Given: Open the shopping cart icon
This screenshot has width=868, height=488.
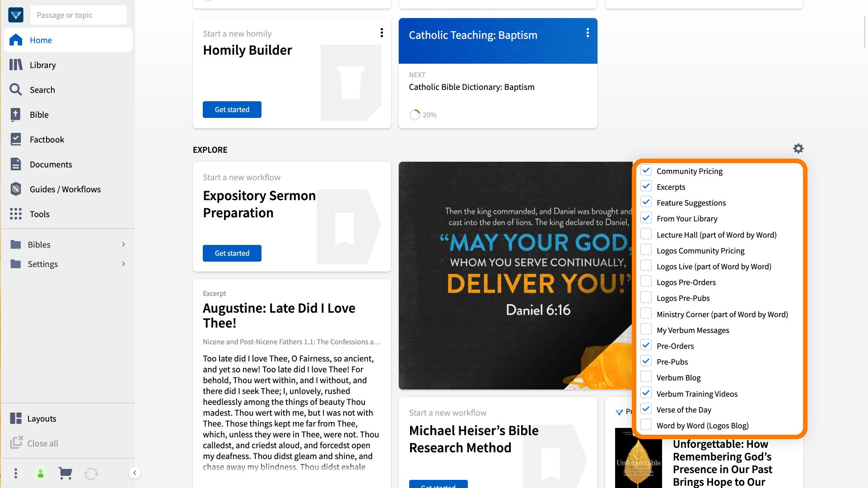Looking at the screenshot, I should tap(65, 473).
